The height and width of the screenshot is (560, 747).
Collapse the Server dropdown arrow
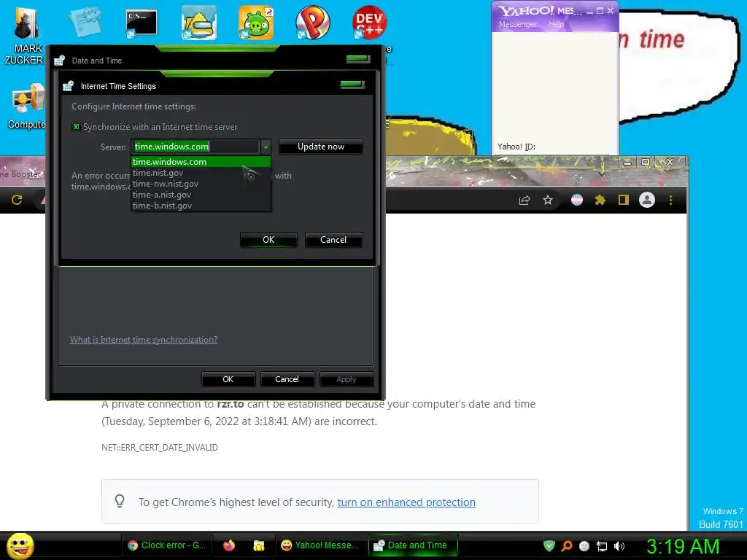(266, 147)
